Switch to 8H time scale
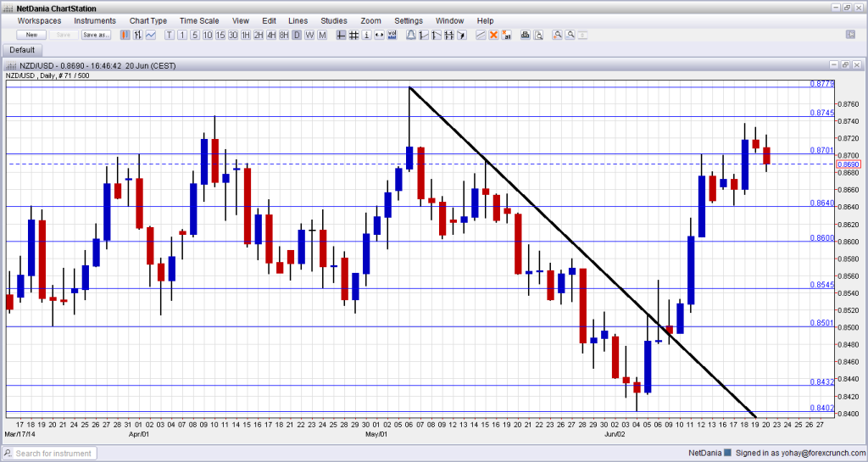Image resolution: width=868 pixels, height=462 pixels. click(284, 35)
